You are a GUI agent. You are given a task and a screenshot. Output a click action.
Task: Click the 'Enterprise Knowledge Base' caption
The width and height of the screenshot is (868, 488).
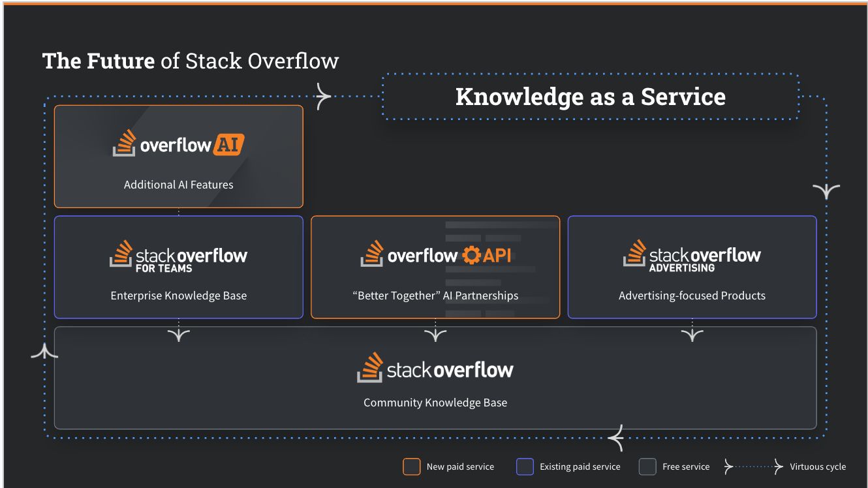179,296
